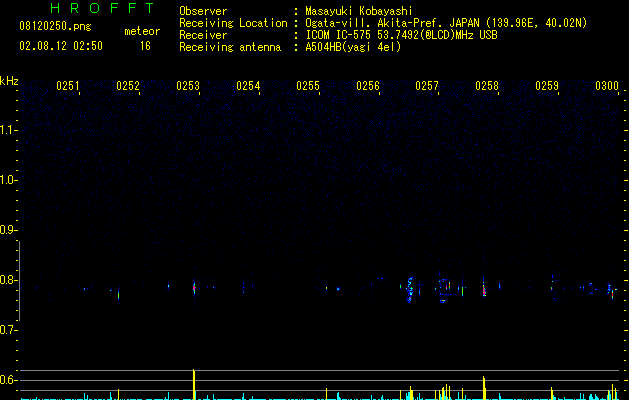Click the tallest yellow intensity bar below 0253
The image size is (629, 400).
(x=194, y=384)
